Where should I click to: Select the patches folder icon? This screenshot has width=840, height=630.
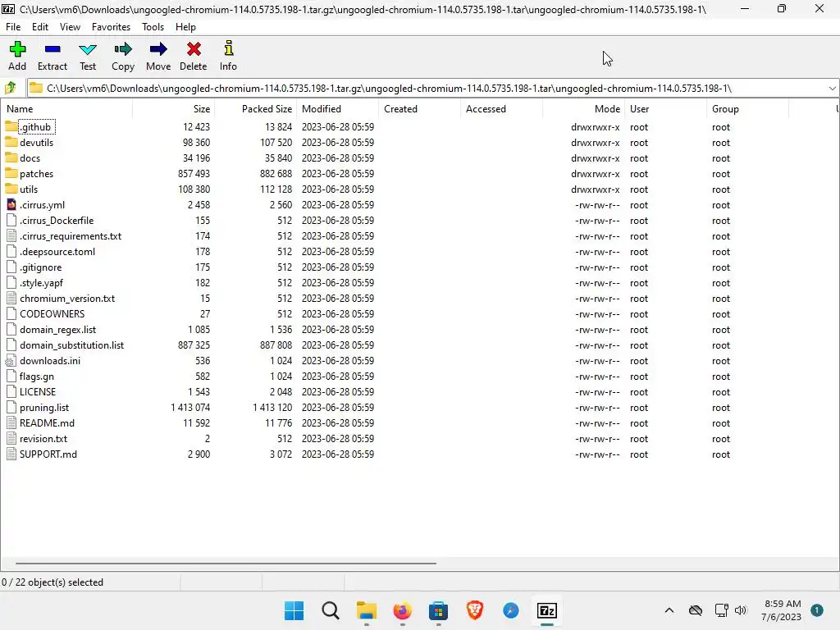[11, 173]
